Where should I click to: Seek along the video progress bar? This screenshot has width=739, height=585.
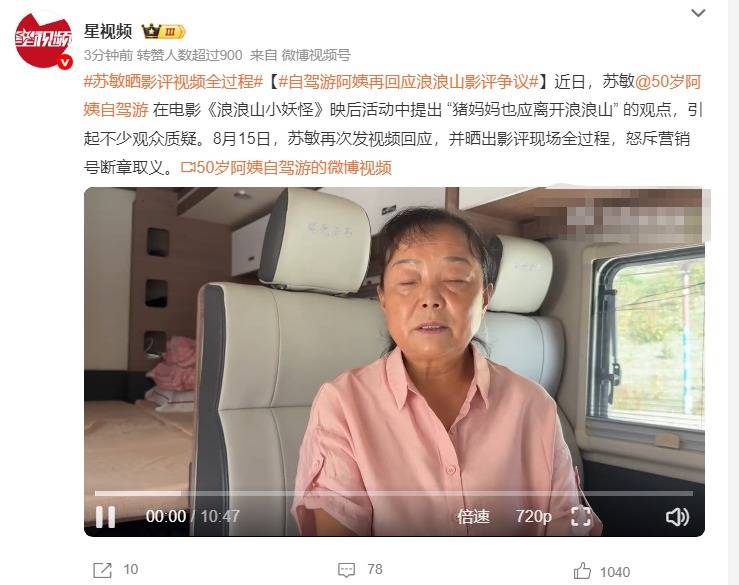(394, 494)
